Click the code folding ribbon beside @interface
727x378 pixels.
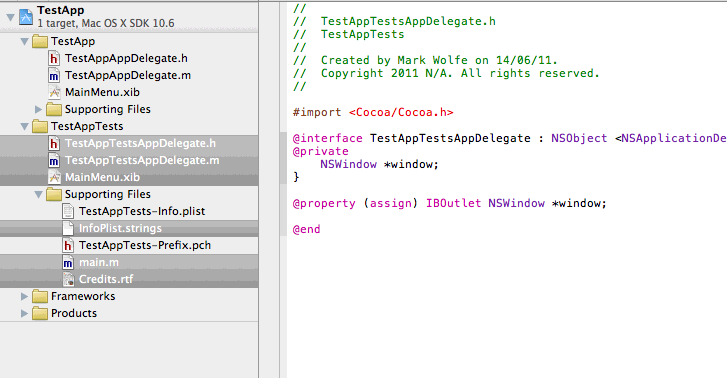(x=283, y=158)
